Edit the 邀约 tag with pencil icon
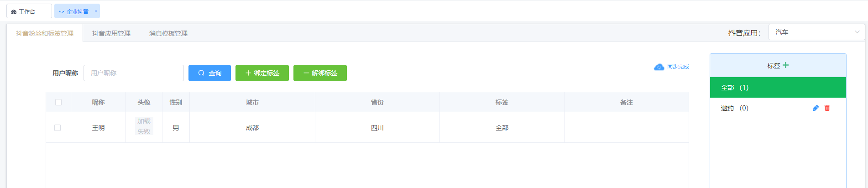 [x=816, y=108]
